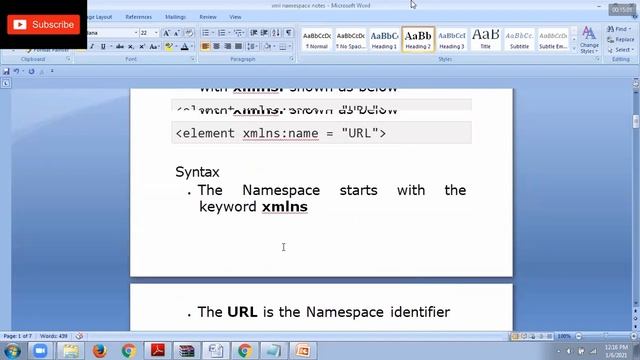Click the Repeat icon in Quick Access
The height and width of the screenshot is (360, 640).
[x=31, y=71]
